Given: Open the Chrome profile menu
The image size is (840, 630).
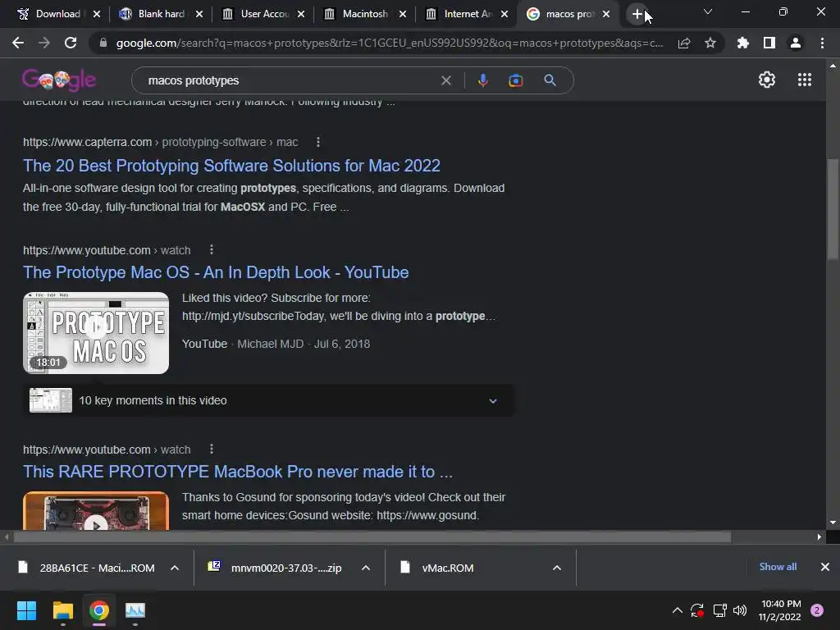Looking at the screenshot, I should click(796, 43).
